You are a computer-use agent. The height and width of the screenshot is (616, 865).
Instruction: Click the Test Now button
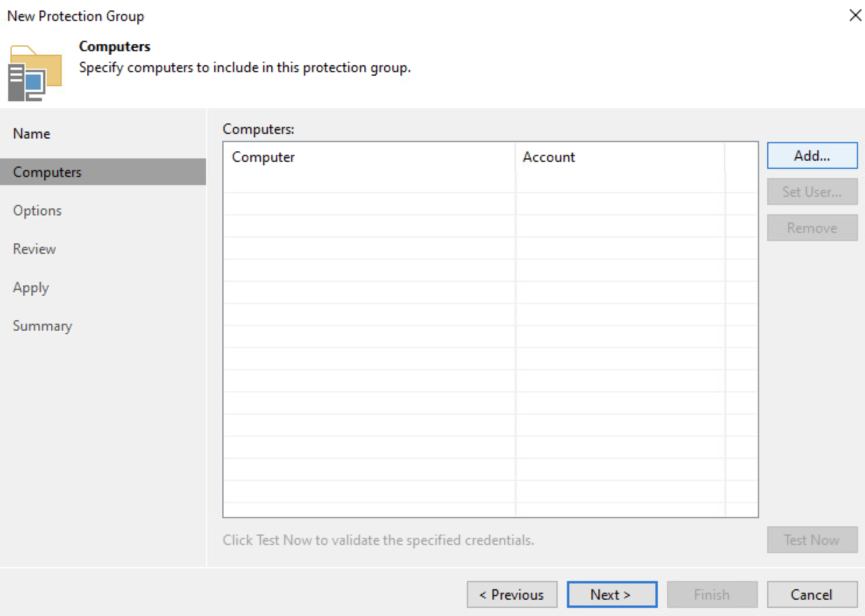(x=812, y=540)
